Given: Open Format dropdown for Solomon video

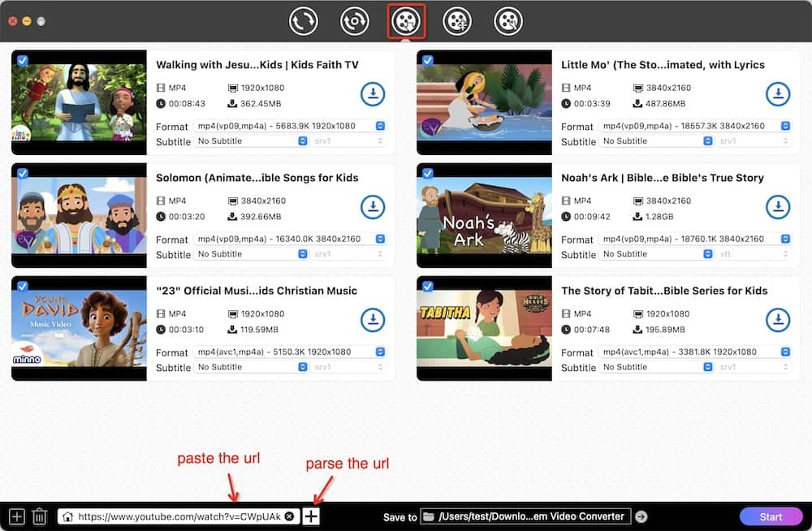Looking at the screenshot, I should coord(290,239).
